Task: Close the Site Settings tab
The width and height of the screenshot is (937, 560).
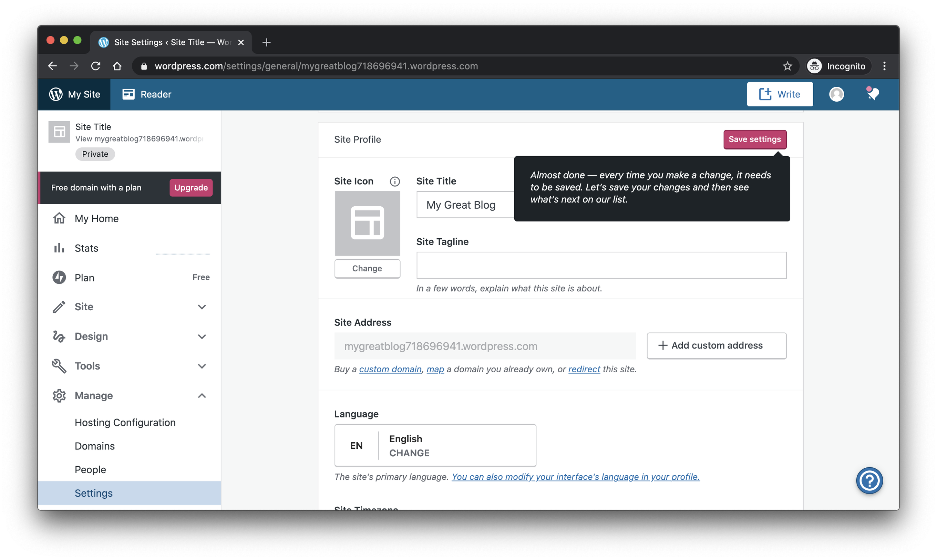Action: pyautogui.click(x=241, y=42)
